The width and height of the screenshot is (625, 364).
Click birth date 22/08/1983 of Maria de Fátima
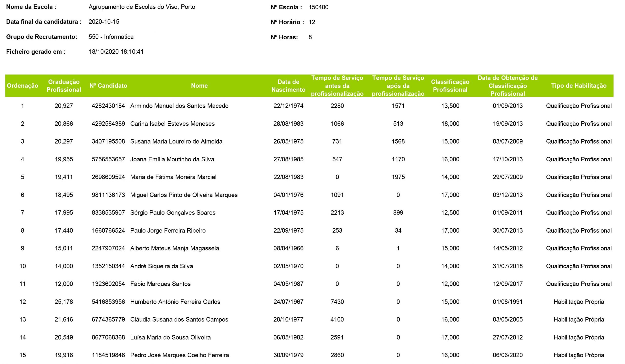pos(288,177)
